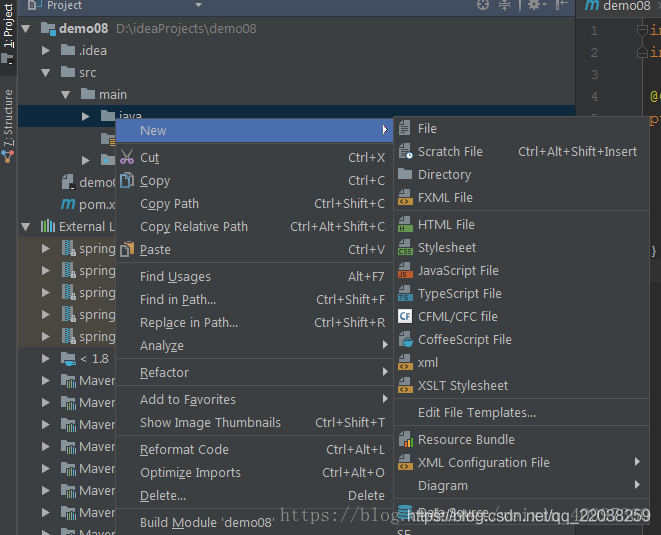Select the New menu entry
This screenshot has width=661, height=535.
point(254,130)
